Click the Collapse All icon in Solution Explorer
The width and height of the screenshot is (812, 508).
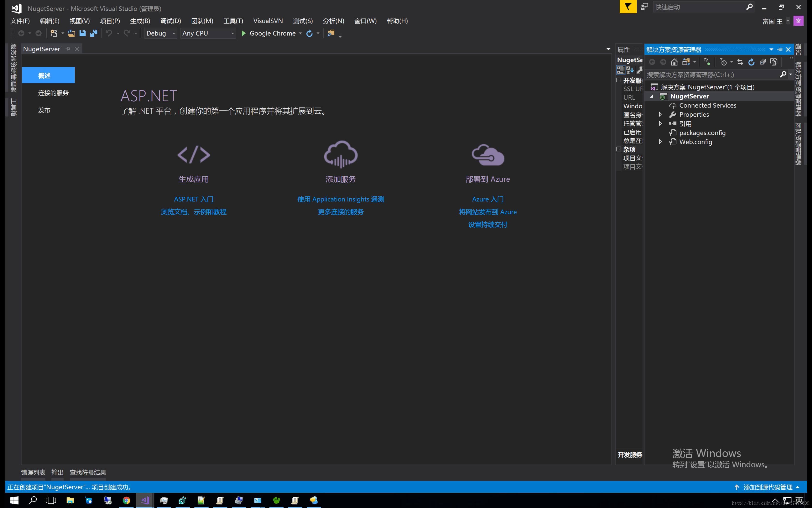[x=763, y=62]
